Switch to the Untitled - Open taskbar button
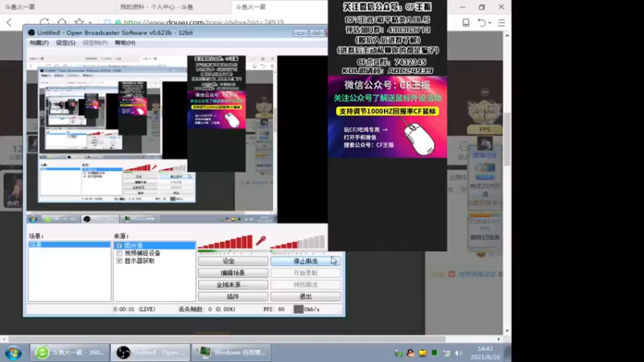Viewport: 644px width, 362px height. (x=151, y=352)
